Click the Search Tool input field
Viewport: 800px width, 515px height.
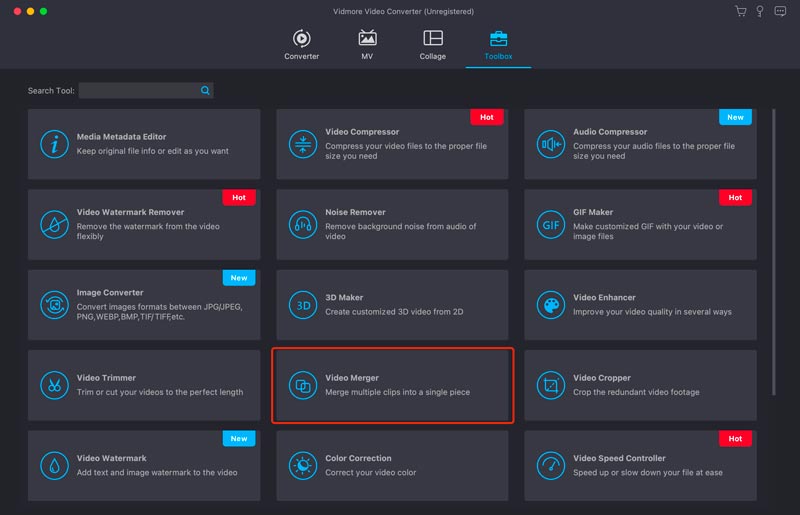pyautogui.click(x=138, y=90)
